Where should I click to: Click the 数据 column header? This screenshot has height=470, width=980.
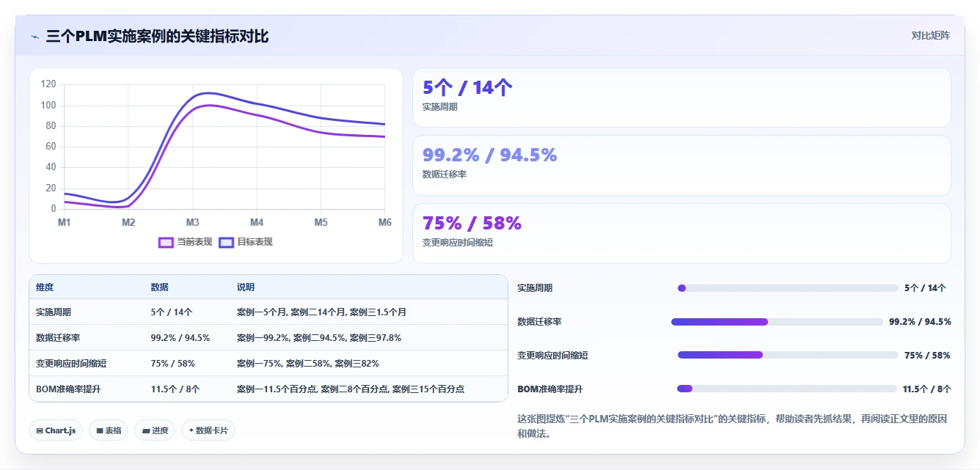click(x=160, y=287)
